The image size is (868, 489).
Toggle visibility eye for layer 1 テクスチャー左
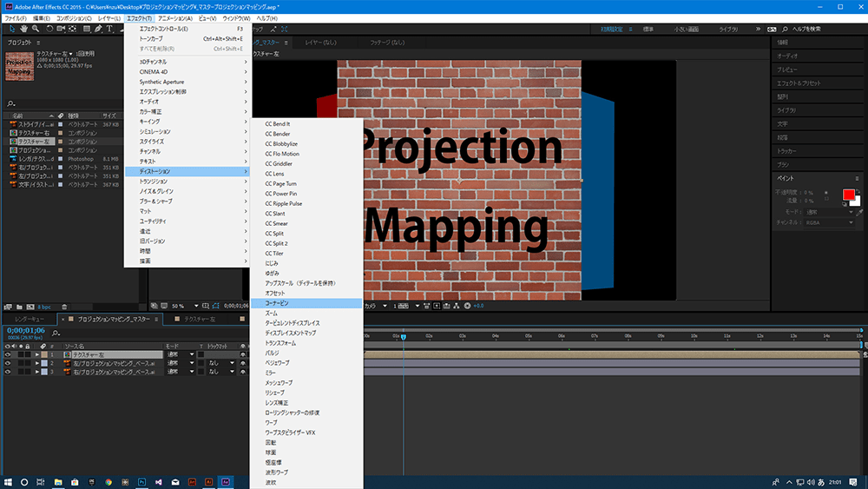(x=8, y=354)
